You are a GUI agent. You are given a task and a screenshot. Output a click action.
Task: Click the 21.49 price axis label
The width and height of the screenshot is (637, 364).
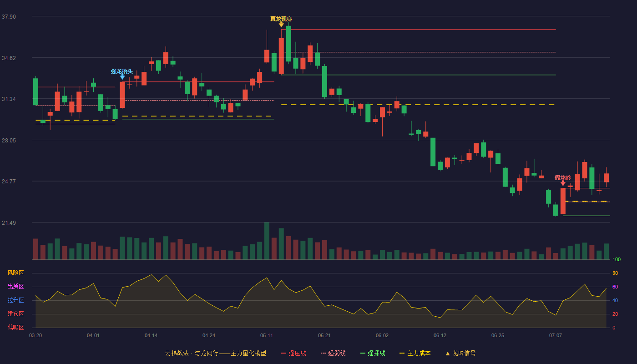pyautogui.click(x=9, y=223)
